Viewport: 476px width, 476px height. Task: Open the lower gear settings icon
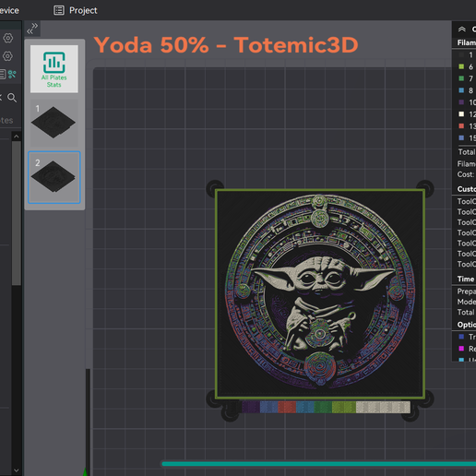coord(8,56)
